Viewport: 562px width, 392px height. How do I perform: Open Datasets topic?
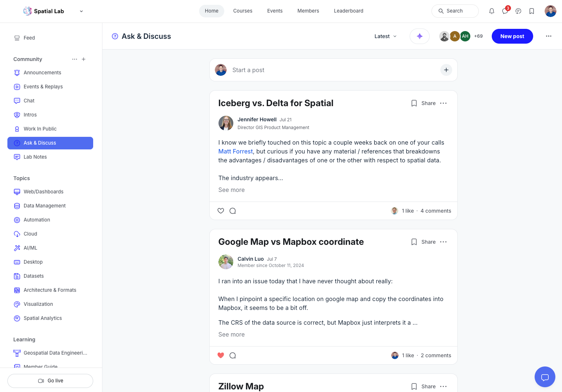click(x=50, y=276)
